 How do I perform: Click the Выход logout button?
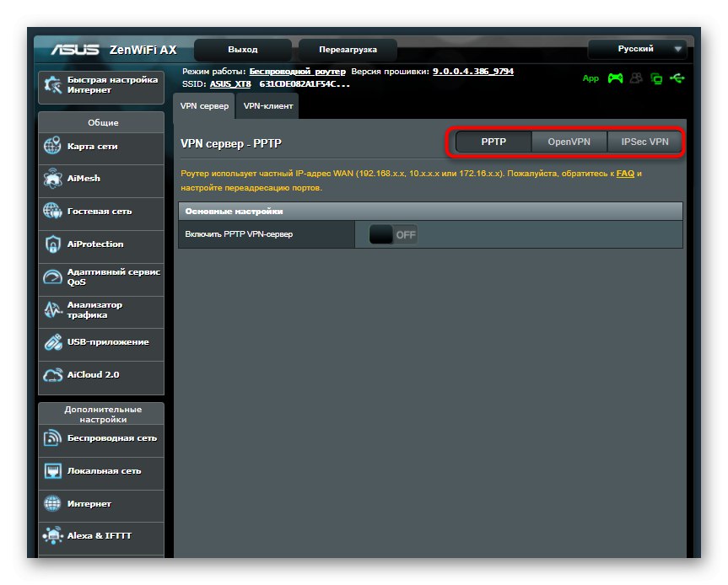pyautogui.click(x=243, y=50)
